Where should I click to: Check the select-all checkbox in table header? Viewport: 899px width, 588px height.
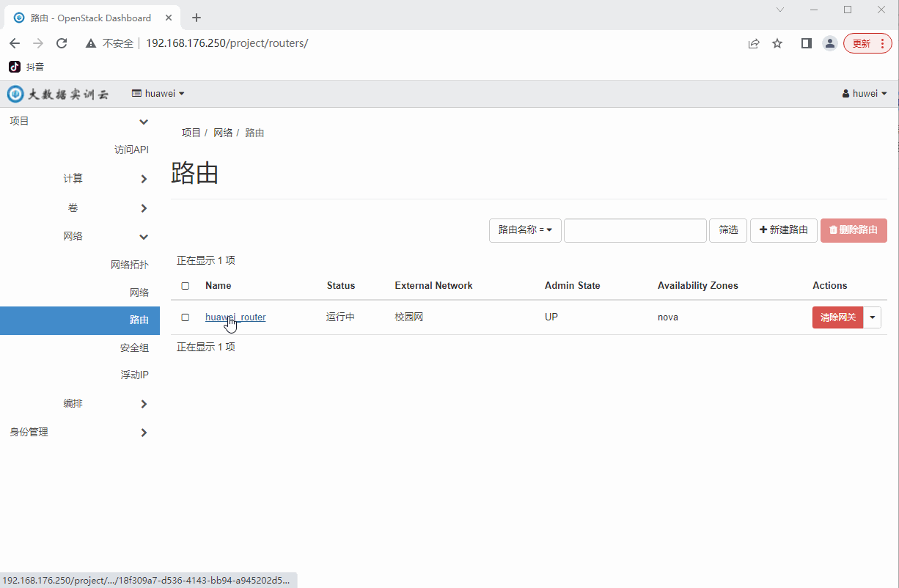pyautogui.click(x=185, y=285)
